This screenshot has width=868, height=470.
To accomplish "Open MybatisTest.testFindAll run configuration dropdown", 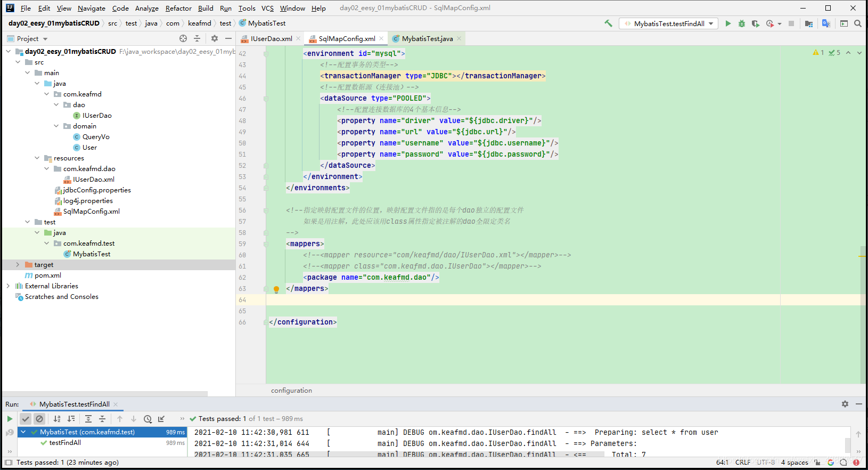I will coord(669,23).
